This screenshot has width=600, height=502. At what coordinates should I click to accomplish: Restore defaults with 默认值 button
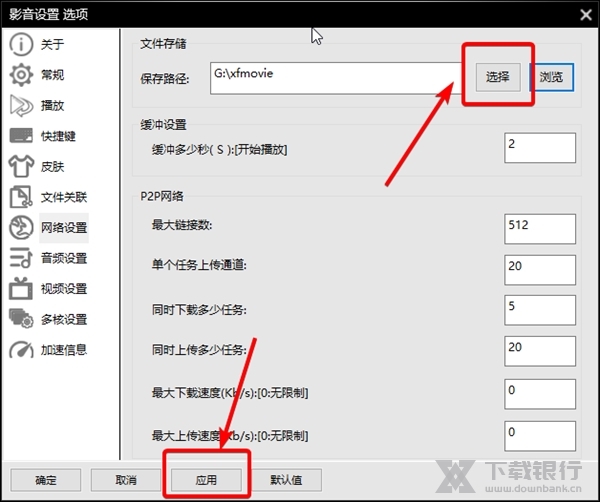coord(286,480)
